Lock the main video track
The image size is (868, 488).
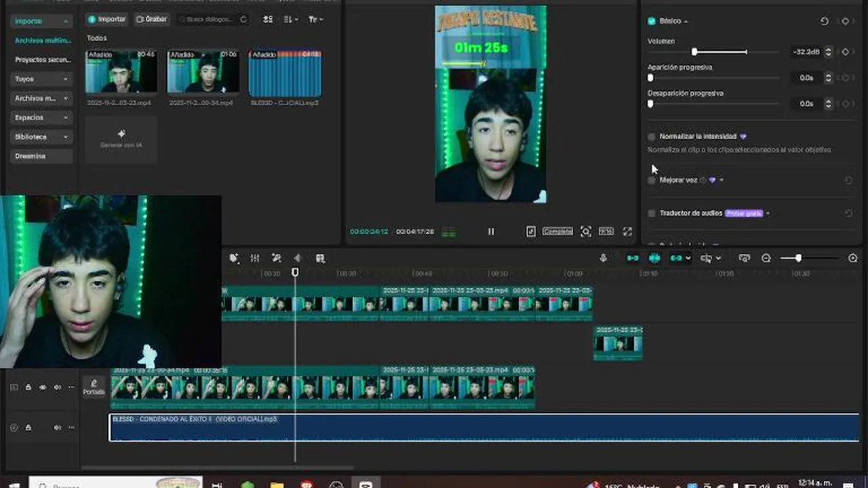(28, 388)
